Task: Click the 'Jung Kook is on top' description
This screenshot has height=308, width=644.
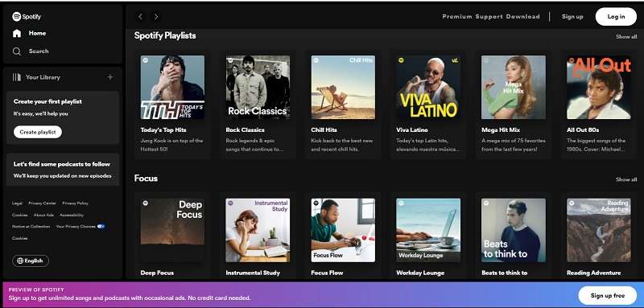Action: click(x=171, y=145)
